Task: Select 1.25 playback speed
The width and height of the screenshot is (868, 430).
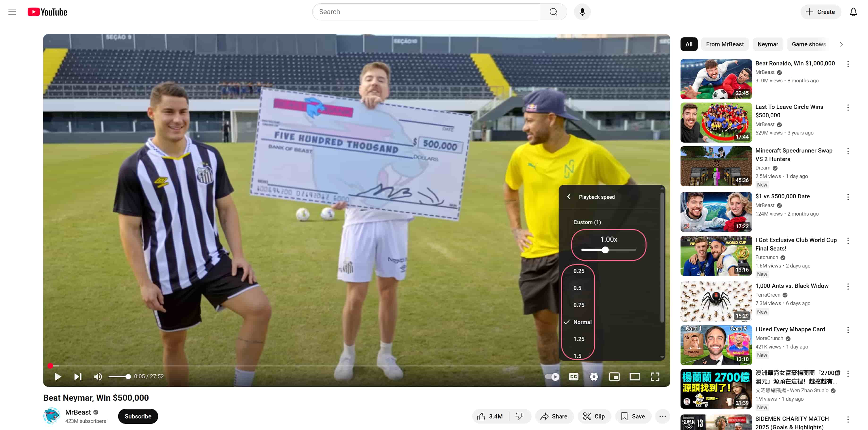Action: click(579, 339)
